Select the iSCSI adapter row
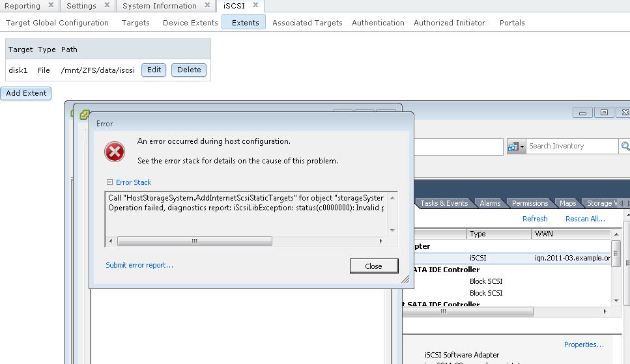This screenshot has height=364, width=630. click(x=506, y=258)
